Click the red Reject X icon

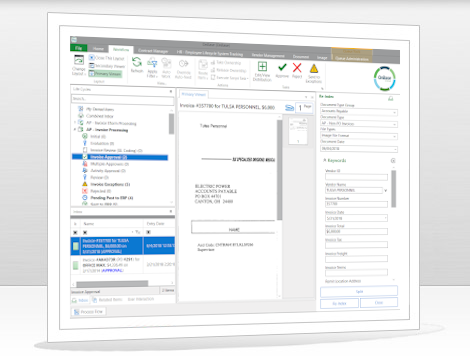pyautogui.click(x=297, y=68)
